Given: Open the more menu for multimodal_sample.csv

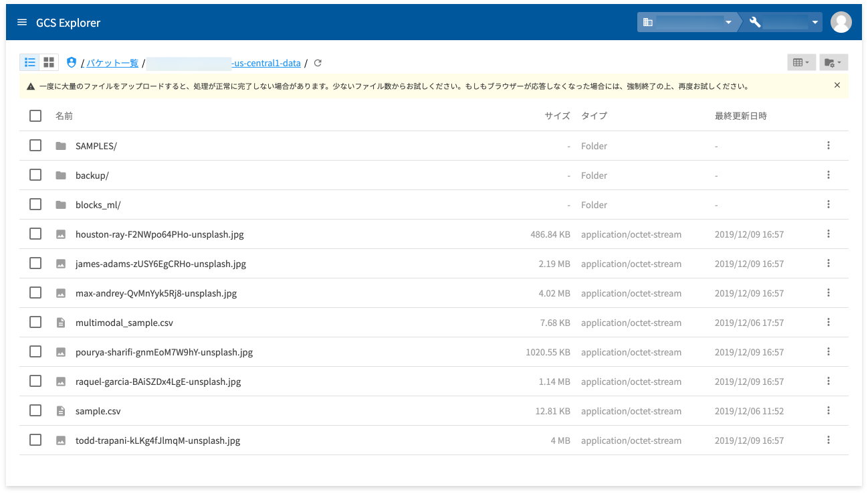Looking at the screenshot, I should tap(829, 322).
